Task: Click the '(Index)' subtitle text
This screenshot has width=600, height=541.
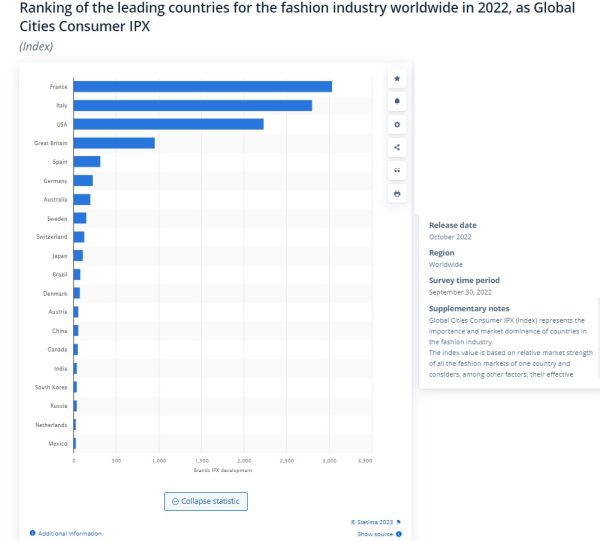Action: (36, 47)
